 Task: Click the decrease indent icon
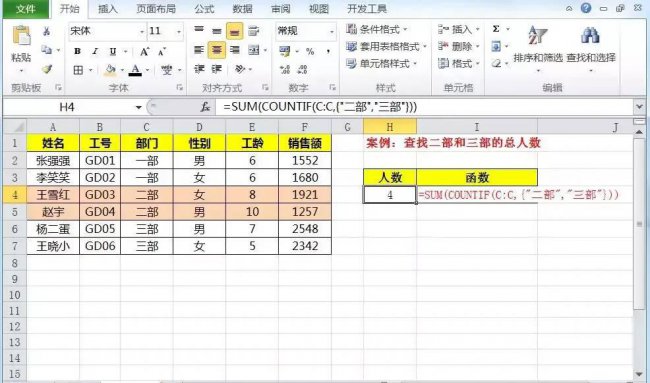(199, 69)
